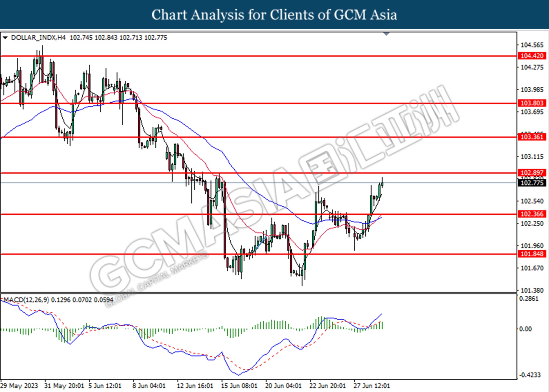Click the 5 Jun 12:01 time label
This screenshot has width=549, height=392.
point(105,386)
